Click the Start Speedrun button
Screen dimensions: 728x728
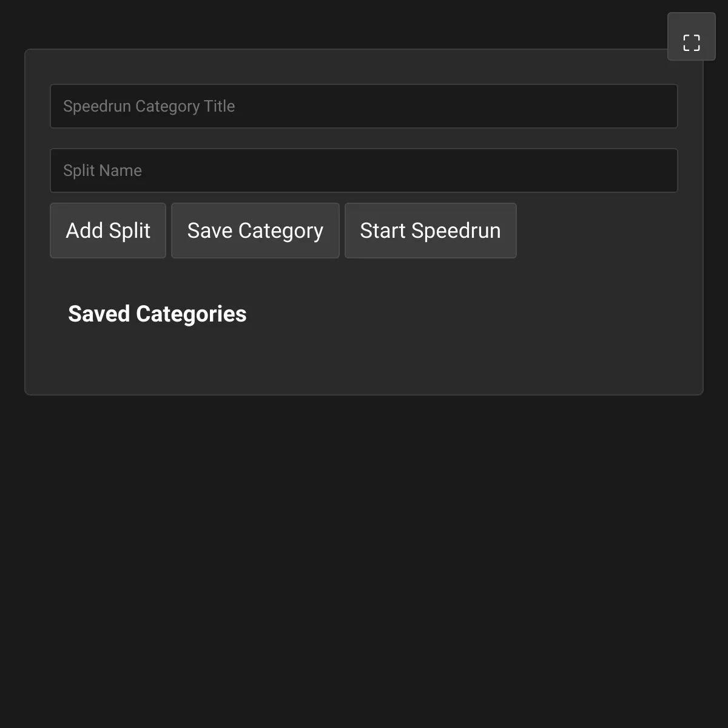[x=431, y=231]
